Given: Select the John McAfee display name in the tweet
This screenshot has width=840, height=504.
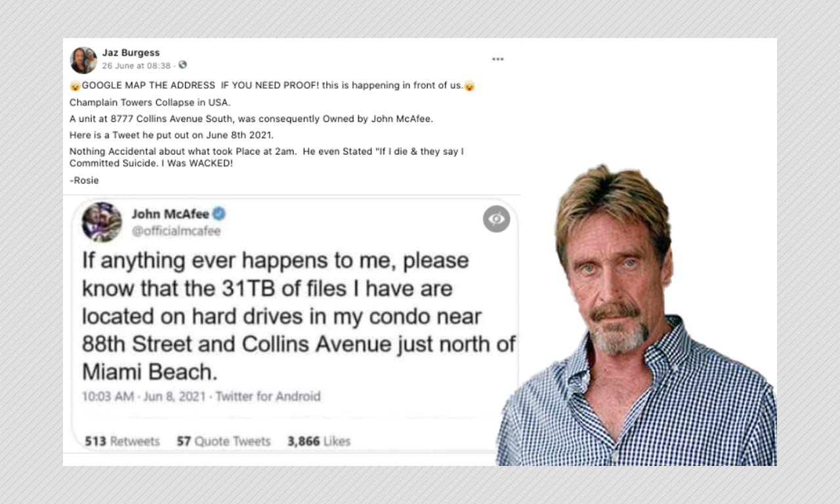Looking at the screenshot, I should pyautogui.click(x=171, y=214).
